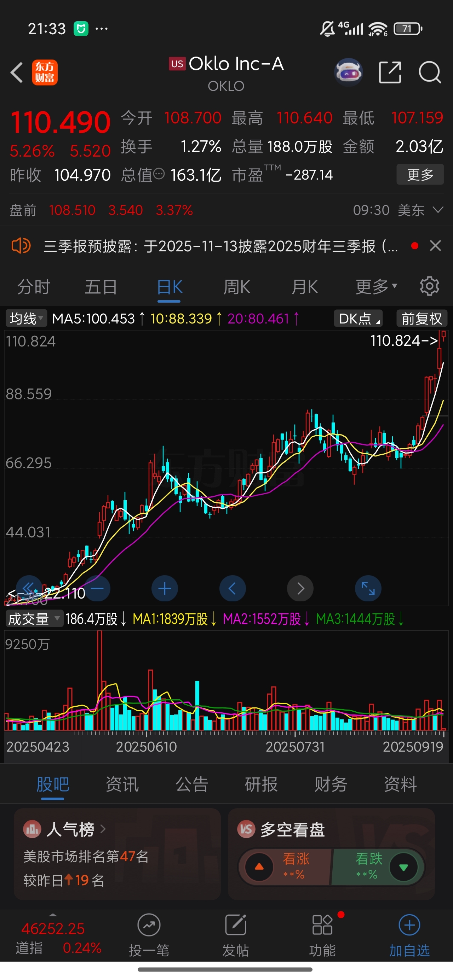The image size is (453, 980).
Task: Tap the orange speaker announcement icon
Action: [21, 246]
